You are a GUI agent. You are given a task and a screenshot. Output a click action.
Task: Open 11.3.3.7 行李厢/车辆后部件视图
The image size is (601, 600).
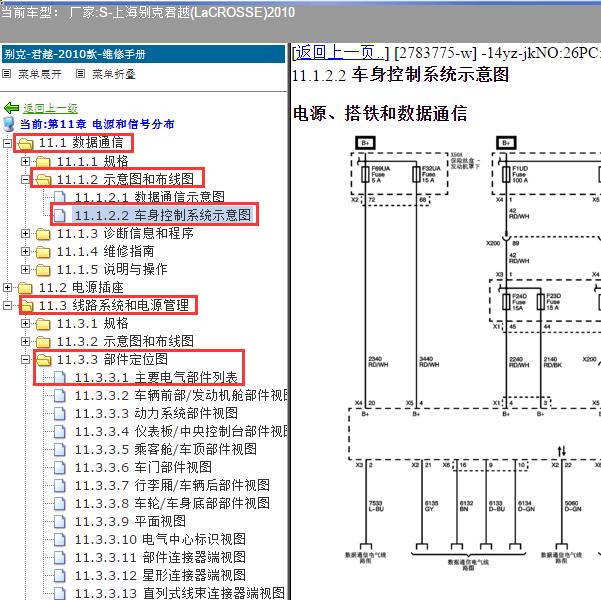tap(172, 486)
